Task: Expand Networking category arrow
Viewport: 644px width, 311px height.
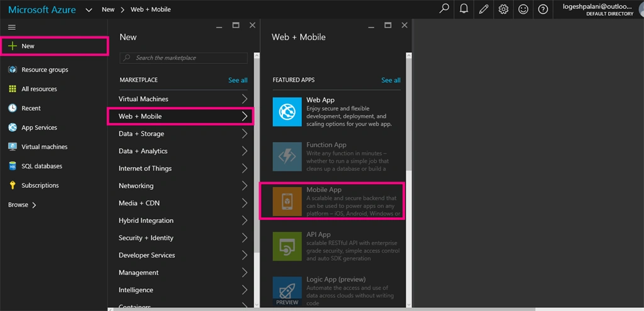Action: 245,186
